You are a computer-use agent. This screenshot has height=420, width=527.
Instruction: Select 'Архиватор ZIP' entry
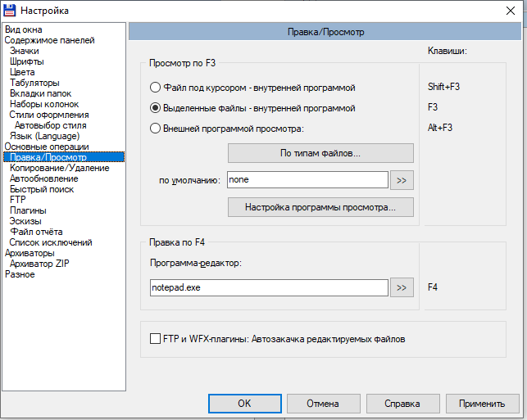[x=39, y=264]
